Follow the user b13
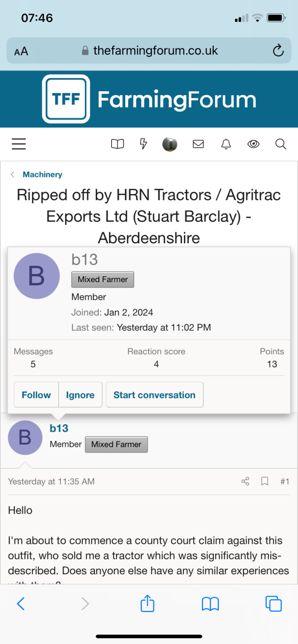 (36, 395)
